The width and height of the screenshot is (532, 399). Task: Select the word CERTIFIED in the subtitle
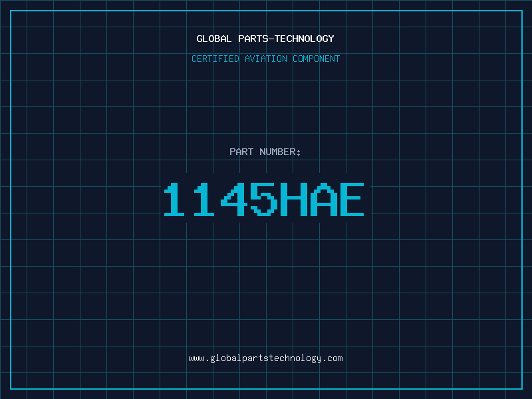coord(215,59)
